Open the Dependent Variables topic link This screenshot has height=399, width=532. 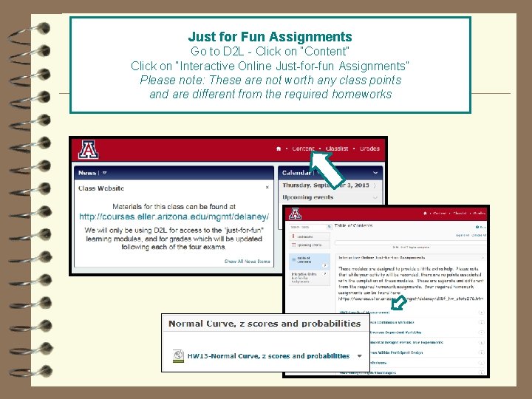(395, 332)
